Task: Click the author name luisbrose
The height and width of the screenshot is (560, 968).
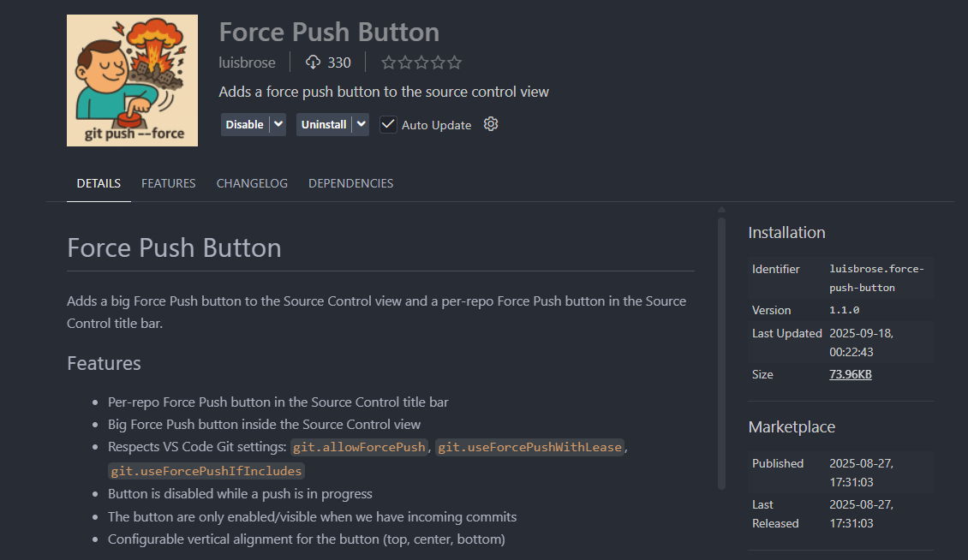Action: coord(247,62)
